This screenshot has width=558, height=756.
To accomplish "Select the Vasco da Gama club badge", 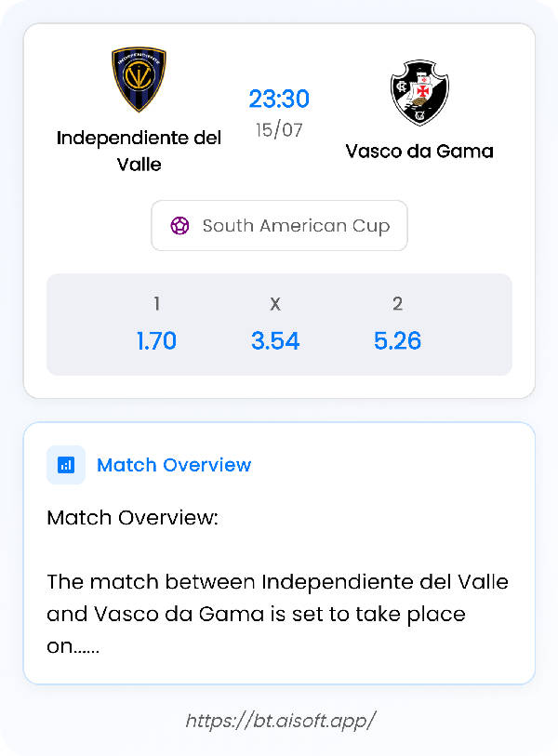I will [419, 89].
